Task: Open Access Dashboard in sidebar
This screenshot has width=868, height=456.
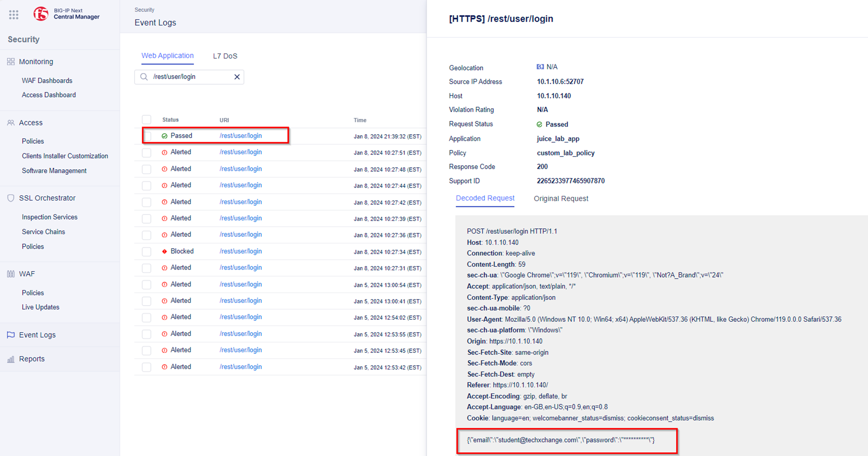Action: 49,95
